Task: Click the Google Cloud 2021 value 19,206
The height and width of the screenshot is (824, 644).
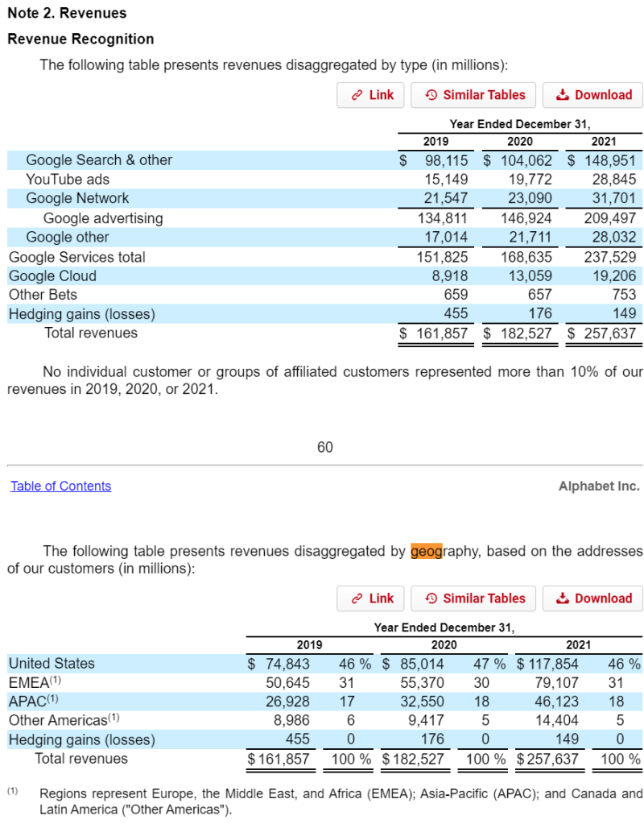Action: click(x=614, y=276)
